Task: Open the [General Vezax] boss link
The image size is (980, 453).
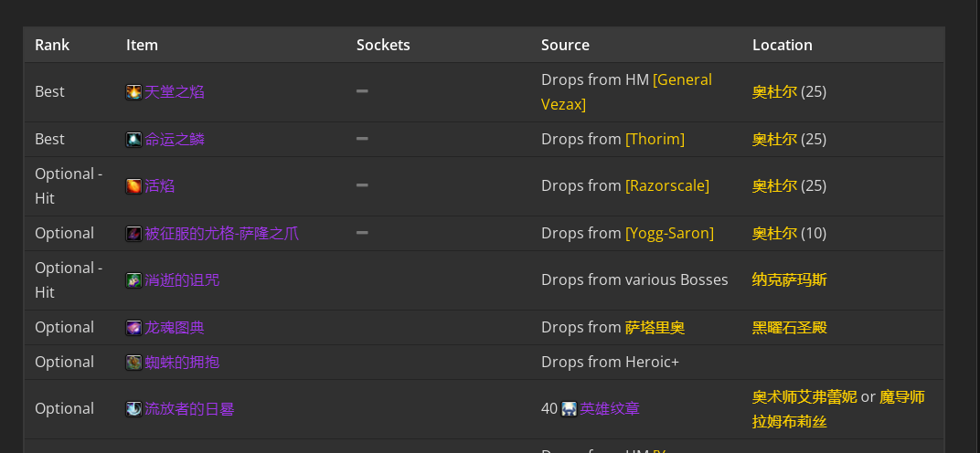Action: click(x=626, y=92)
